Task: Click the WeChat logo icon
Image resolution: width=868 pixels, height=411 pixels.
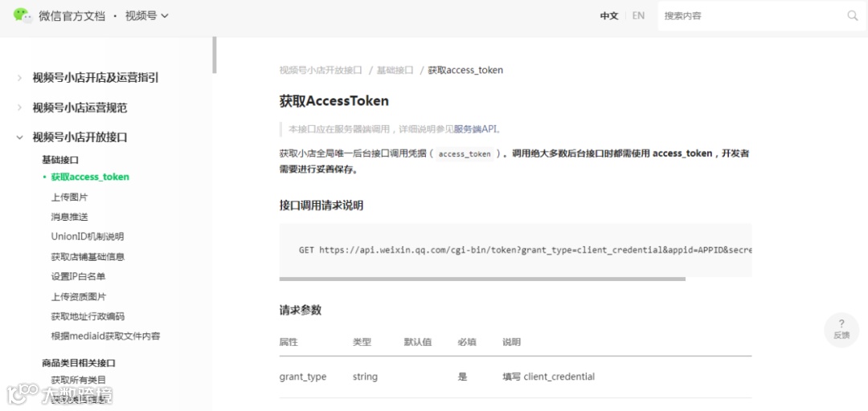Action: (x=23, y=15)
